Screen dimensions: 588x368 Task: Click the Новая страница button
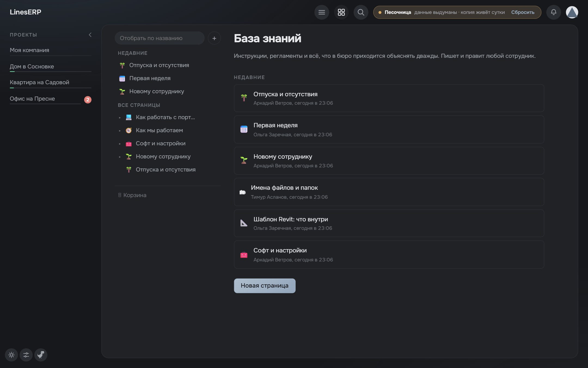click(265, 286)
